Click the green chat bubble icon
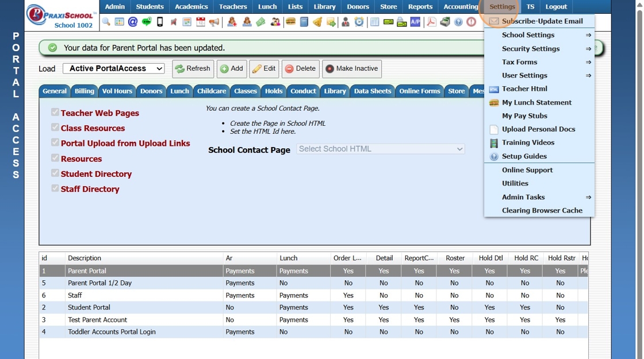644x359 pixels. [147, 22]
